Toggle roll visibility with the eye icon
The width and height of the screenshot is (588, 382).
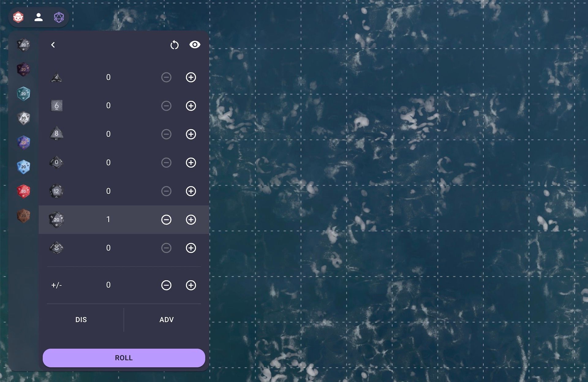[x=195, y=45]
